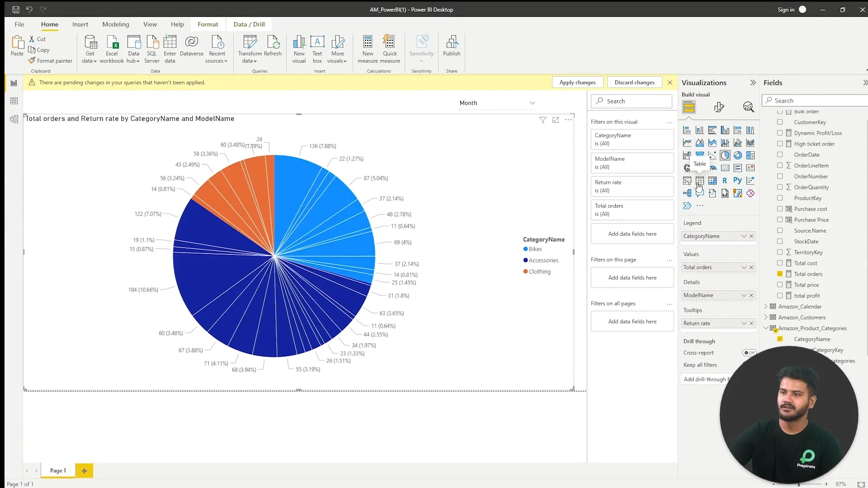This screenshot has height=488, width=868.
Task: Open Data view from left sidebar
Action: (14, 101)
